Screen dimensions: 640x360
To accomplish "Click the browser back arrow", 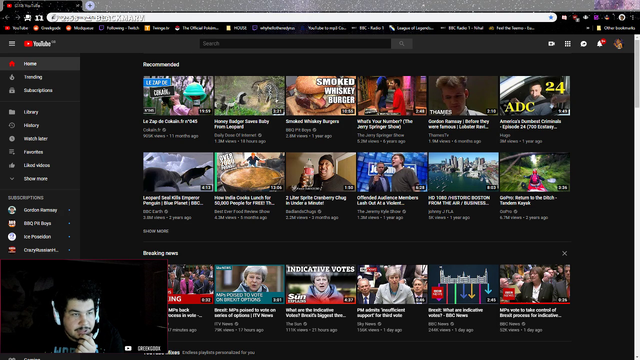I will pos(7,18).
